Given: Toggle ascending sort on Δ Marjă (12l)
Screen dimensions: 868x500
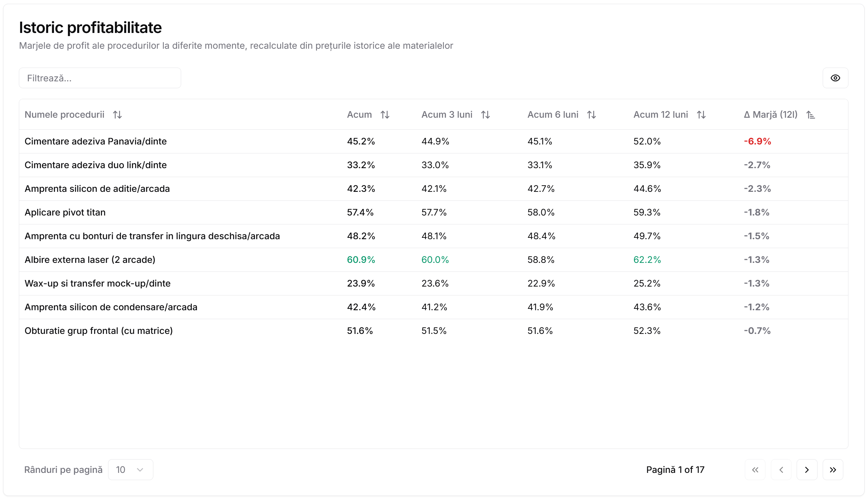Looking at the screenshot, I should (811, 115).
